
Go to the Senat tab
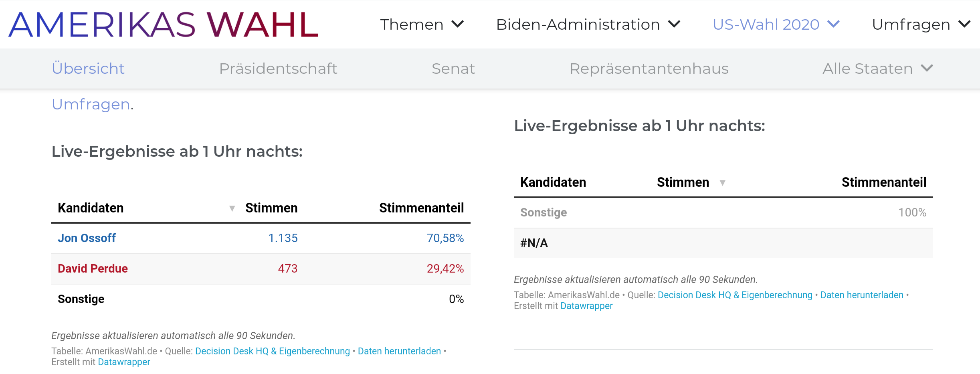[453, 69]
